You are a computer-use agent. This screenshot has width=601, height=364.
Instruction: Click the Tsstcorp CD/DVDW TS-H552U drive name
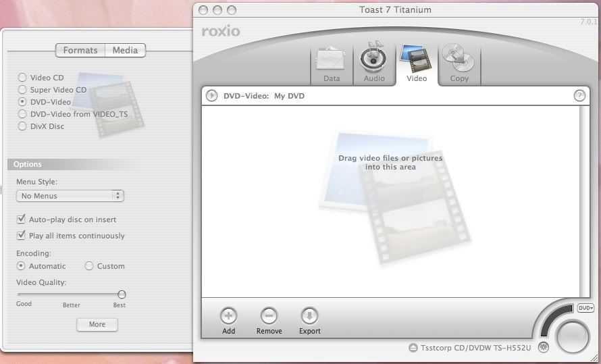(475, 348)
